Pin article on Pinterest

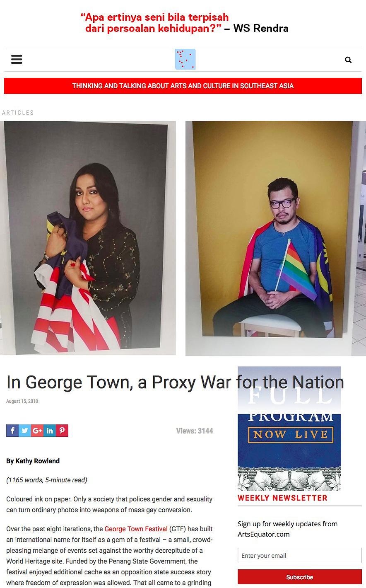click(x=62, y=431)
